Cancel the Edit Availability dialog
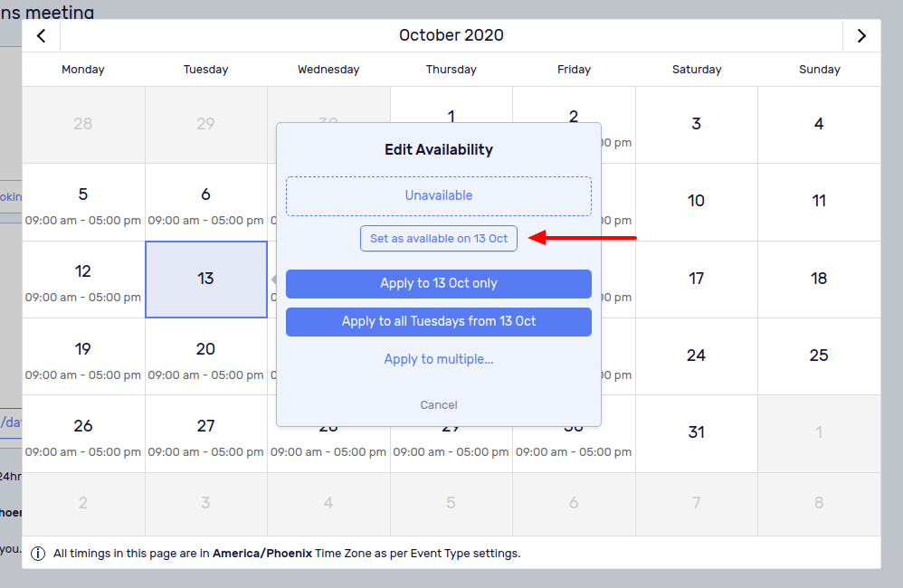The width and height of the screenshot is (903, 588). [x=438, y=405]
